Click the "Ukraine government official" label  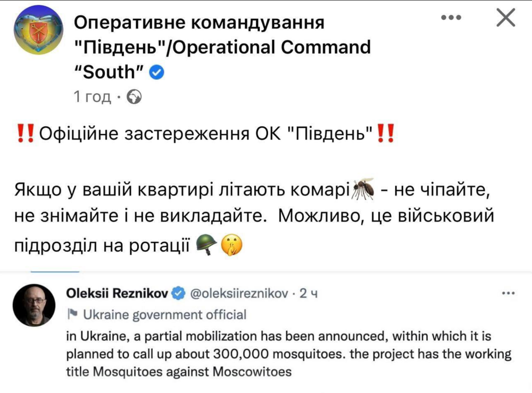165,315
